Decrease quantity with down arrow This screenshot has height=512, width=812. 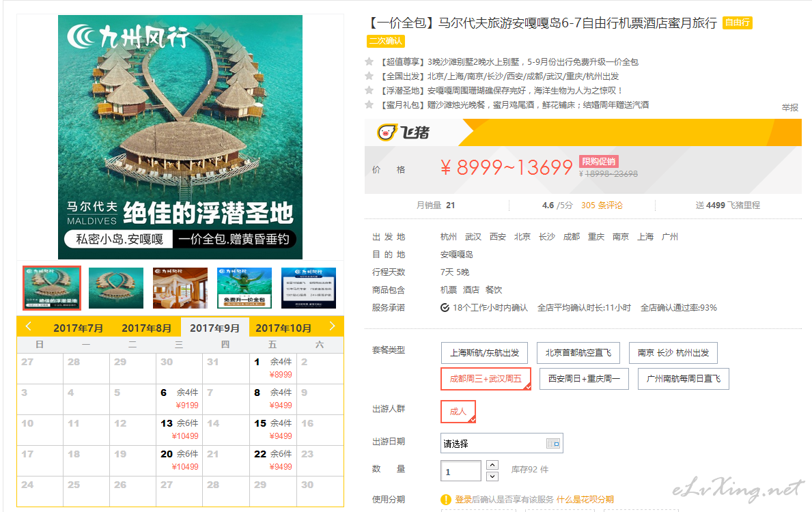click(x=492, y=476)
